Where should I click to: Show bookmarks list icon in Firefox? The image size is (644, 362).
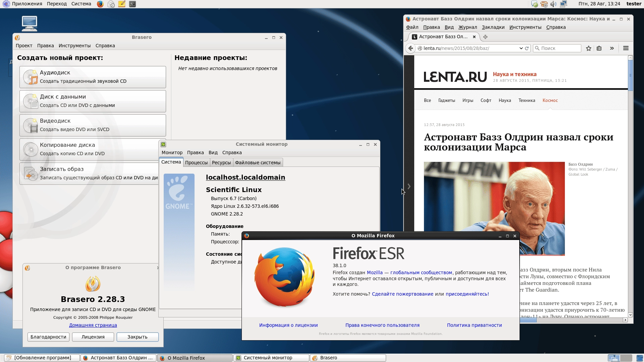pyautogui.click(x=599, y=48)
